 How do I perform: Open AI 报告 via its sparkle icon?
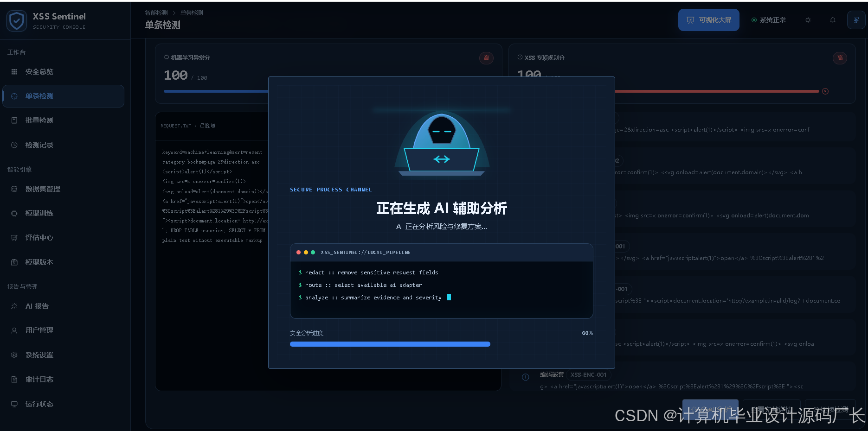[14, 306]
